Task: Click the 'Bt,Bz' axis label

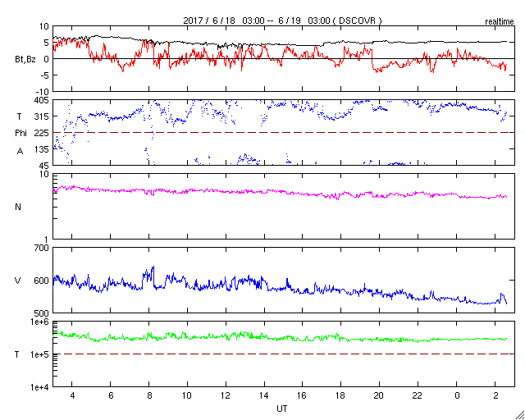Action: tap(25, 61)
